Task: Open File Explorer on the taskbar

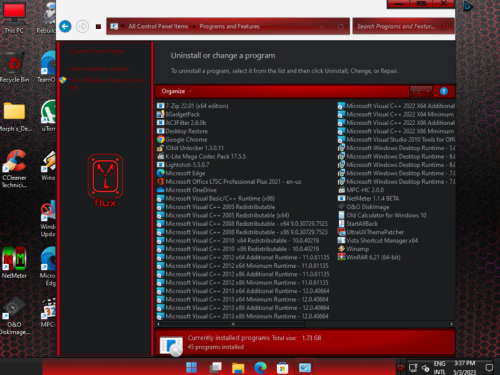Action: coord(238,368)
